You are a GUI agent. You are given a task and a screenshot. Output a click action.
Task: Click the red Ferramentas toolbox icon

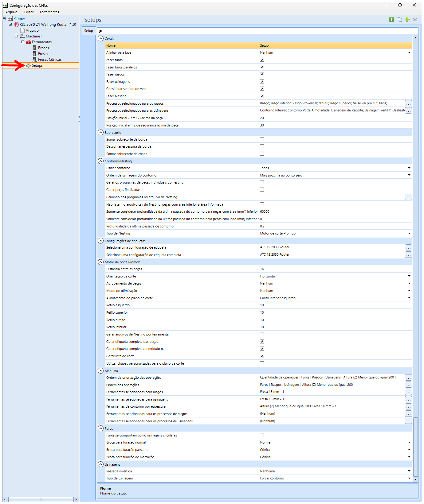(29, 42)
